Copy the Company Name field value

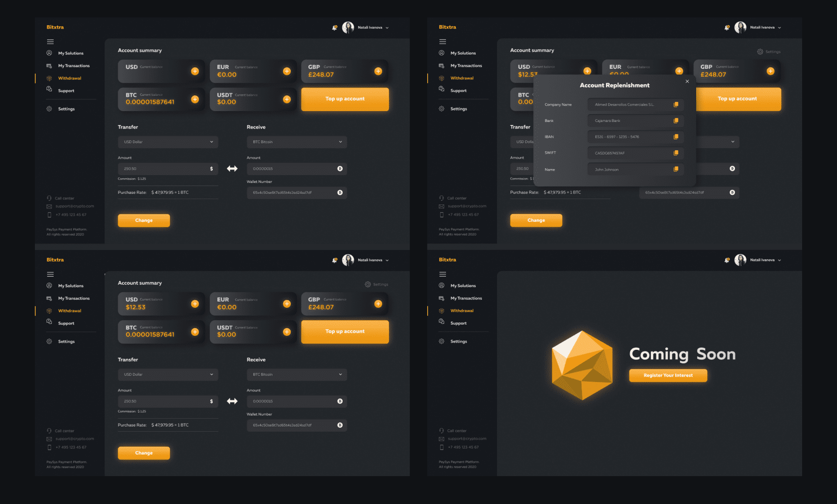pos(676,105)
